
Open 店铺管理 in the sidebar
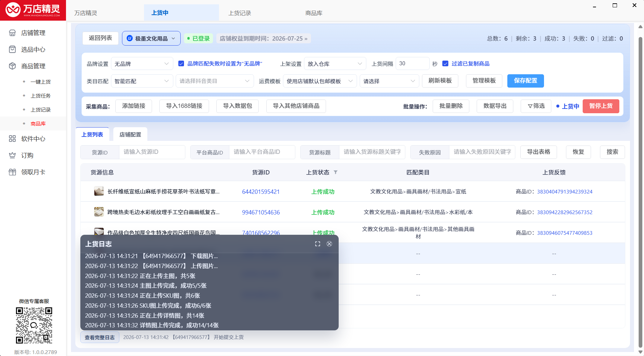click(33, 33)
